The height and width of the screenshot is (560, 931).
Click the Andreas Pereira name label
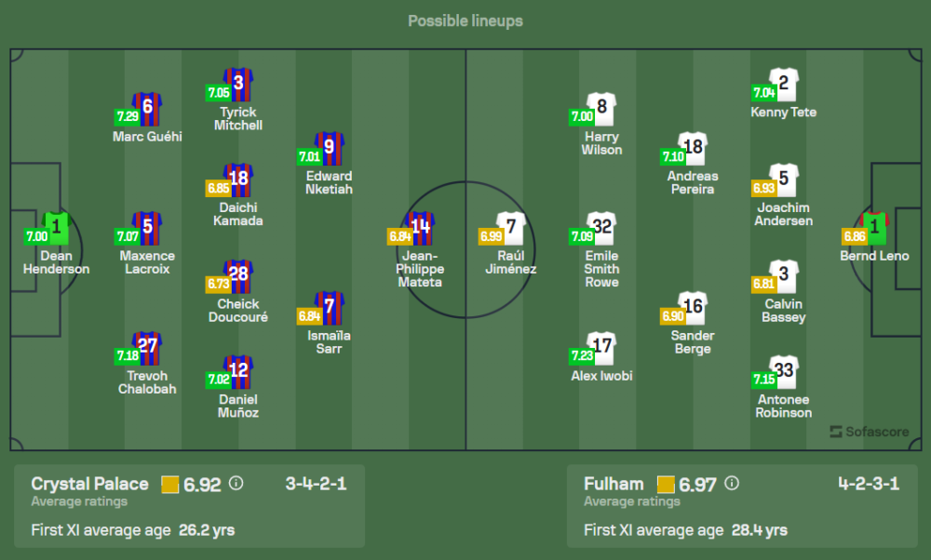point(693,182)
